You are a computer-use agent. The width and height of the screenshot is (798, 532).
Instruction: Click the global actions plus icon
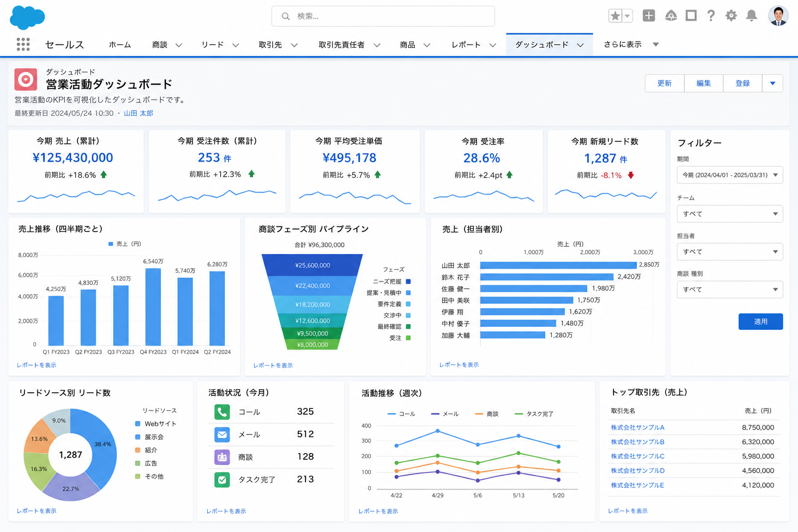click(648, 16)
